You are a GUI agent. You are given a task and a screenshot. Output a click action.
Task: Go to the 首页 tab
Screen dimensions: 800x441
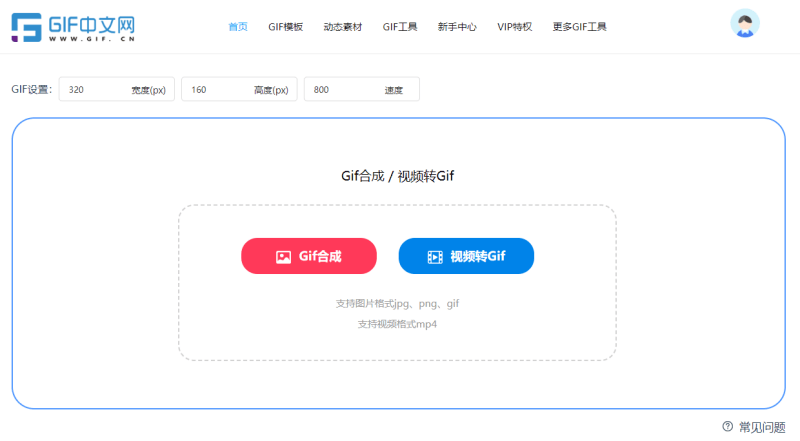[238, 27]
